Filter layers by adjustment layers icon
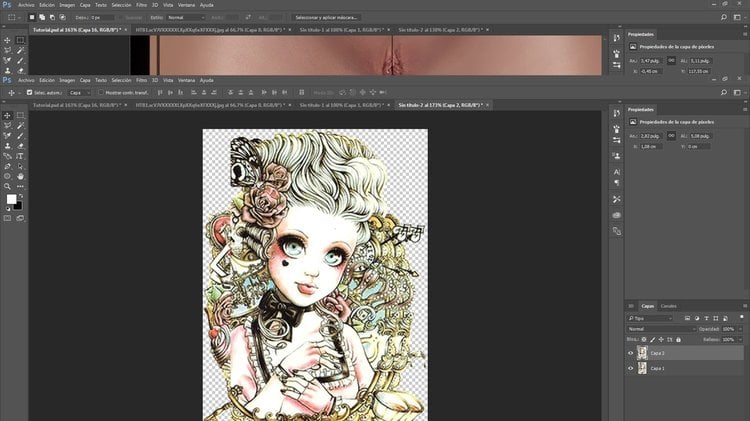The width and height of the screenshot is (750, 421). click(x=697, y=318)
